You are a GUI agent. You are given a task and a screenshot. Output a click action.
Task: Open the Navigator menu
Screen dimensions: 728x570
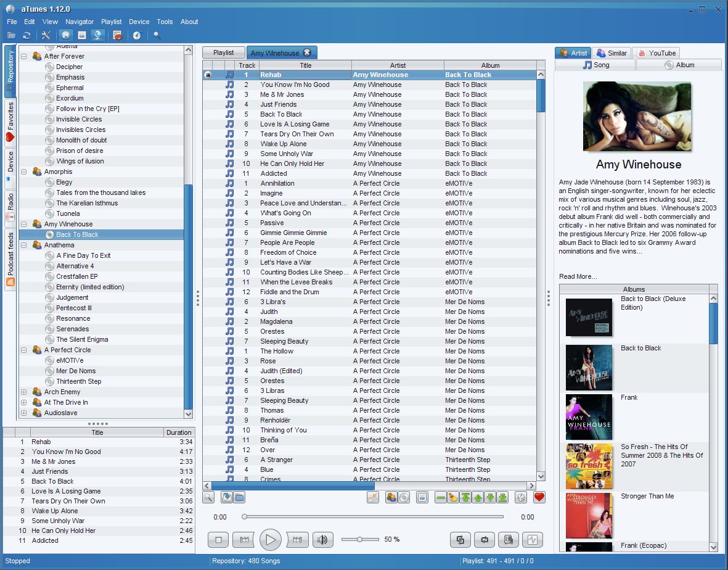(80, 21)
